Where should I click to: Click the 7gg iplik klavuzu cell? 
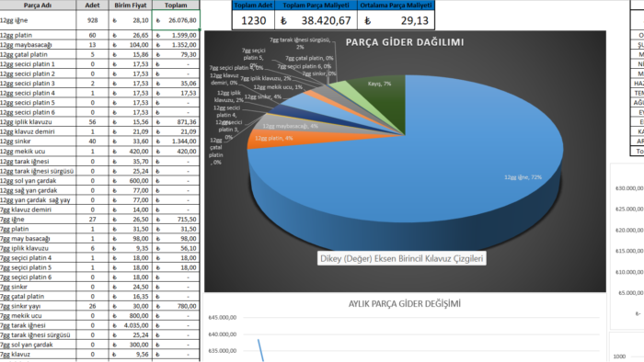38,248
